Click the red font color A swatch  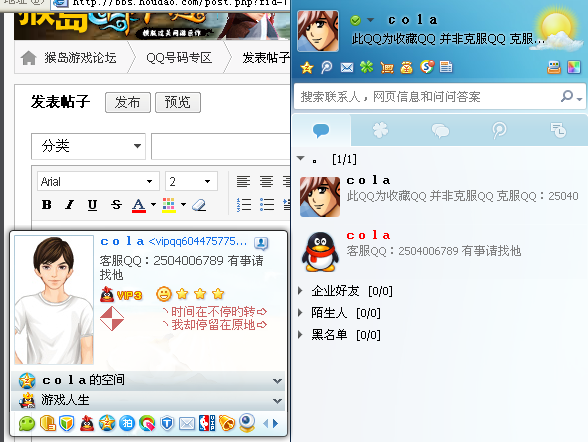139,205
